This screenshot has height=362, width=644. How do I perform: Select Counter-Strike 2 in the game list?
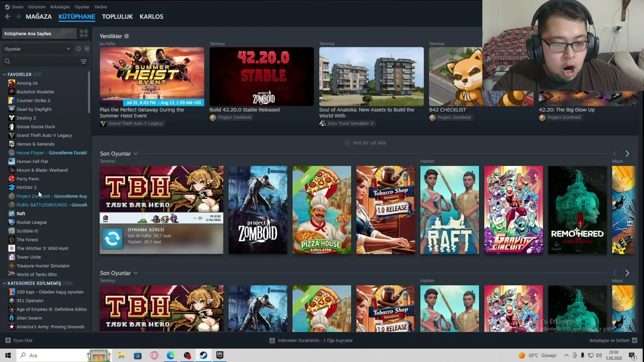(x=33, y=101)
